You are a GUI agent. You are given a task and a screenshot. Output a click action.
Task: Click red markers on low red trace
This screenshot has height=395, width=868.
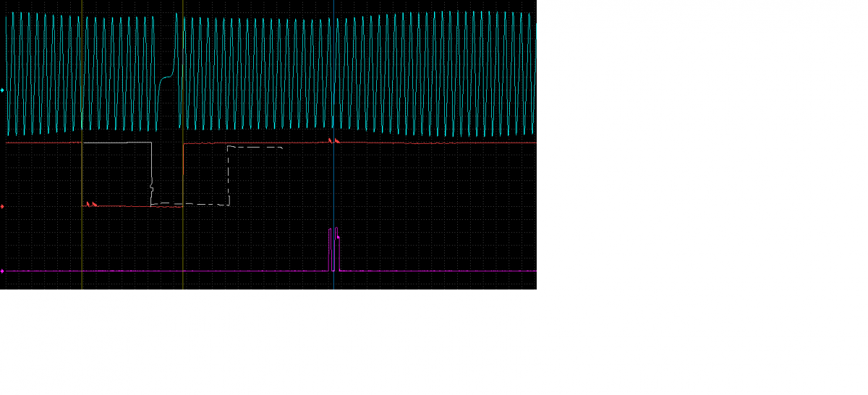tap(91, 204)
